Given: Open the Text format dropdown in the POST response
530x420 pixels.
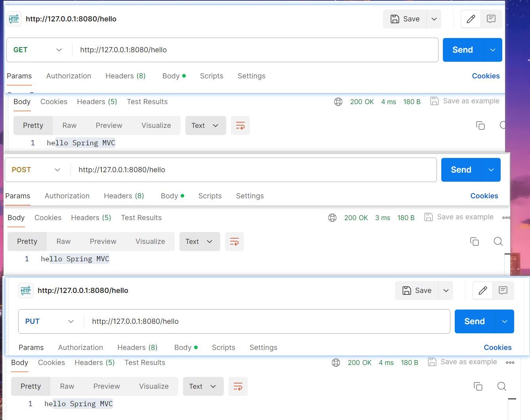Looking at the screenshot, I should coord(200,241).
